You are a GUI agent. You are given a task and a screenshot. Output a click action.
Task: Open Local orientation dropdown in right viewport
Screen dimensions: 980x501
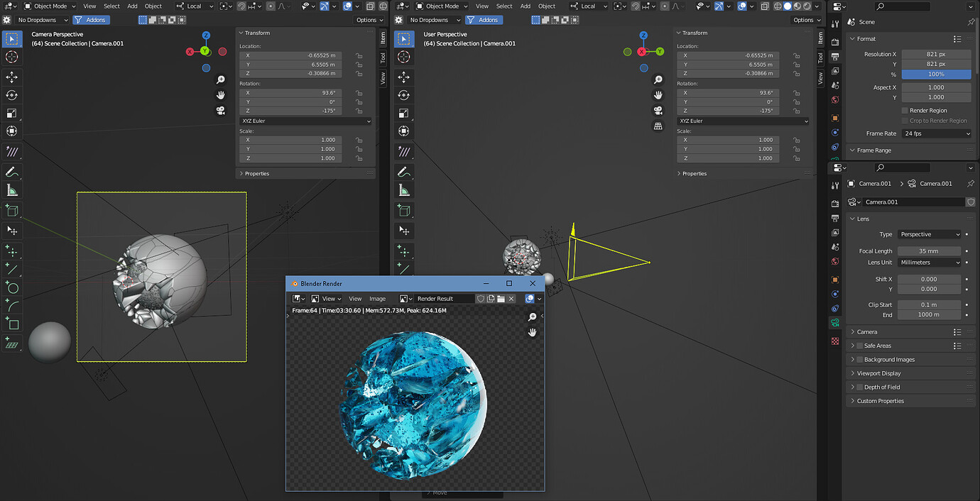click(x=589, y=6)
